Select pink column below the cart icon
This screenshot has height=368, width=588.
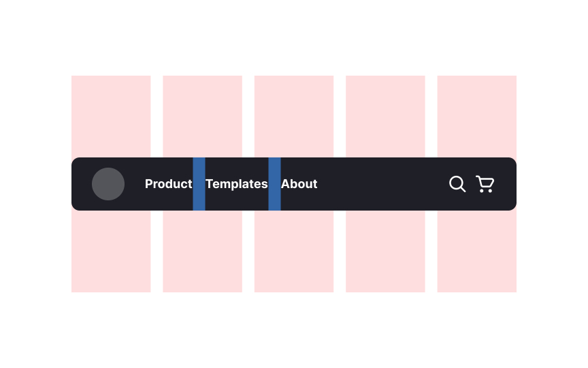476,251
